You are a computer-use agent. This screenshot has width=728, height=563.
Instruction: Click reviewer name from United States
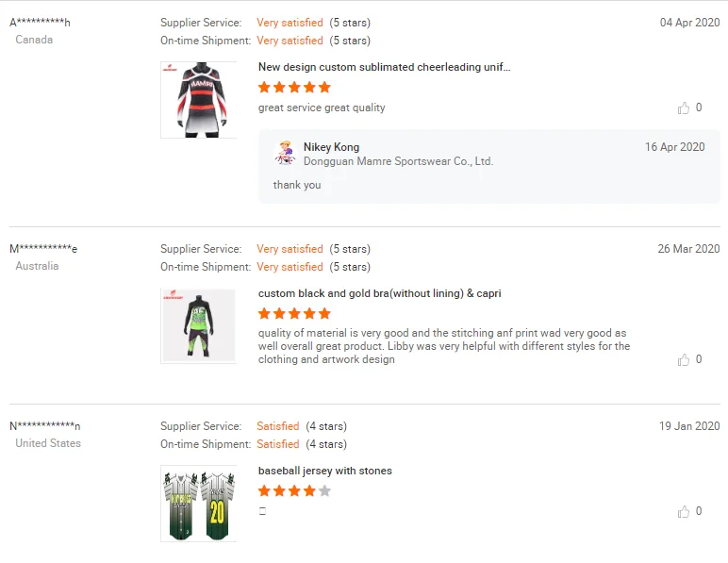44,426
